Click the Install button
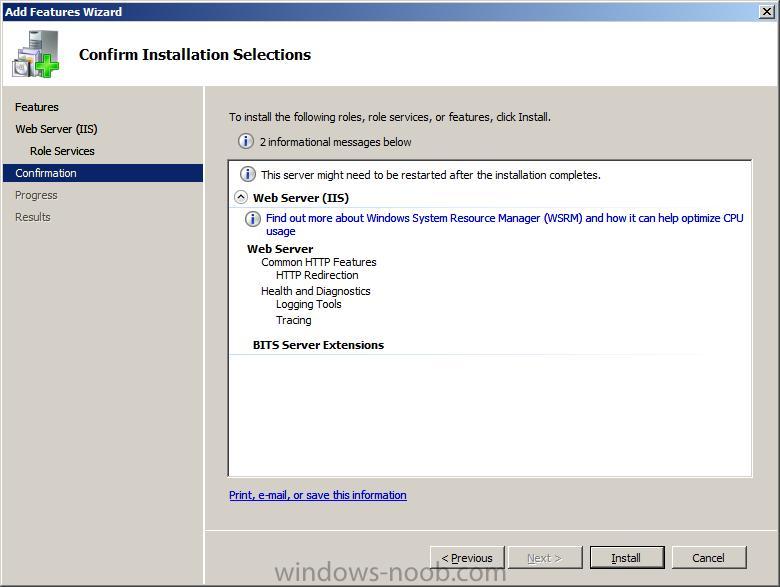The image size is (780, 587). tap(627, 558)
